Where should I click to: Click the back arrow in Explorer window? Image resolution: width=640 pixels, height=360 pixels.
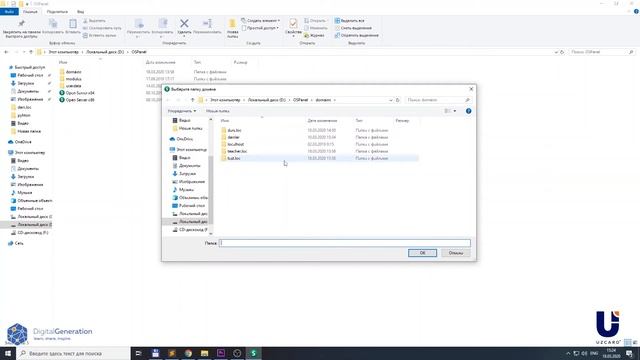(x=6, y=52)
